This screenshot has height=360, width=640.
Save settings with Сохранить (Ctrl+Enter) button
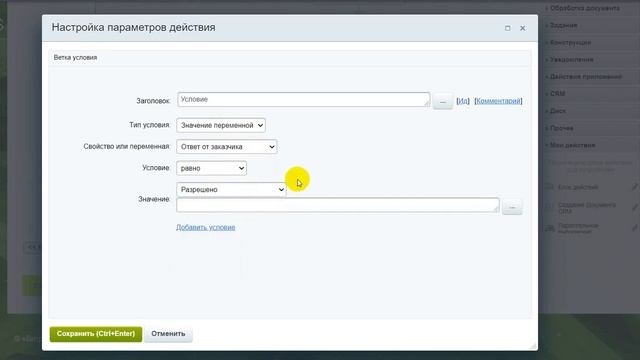point(96,334)
